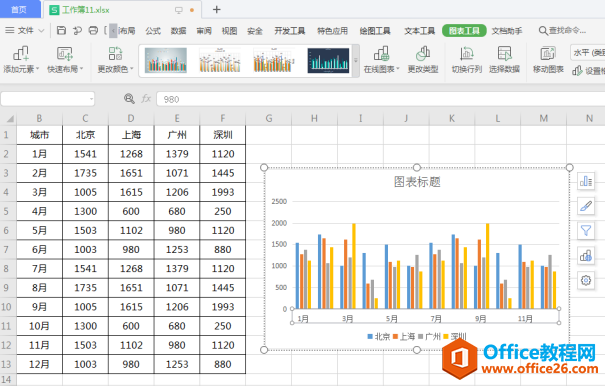Click cell E6 with value 980
Viewport: 605px width, 386px height.
pyautogui.click(x=177, y=230)
